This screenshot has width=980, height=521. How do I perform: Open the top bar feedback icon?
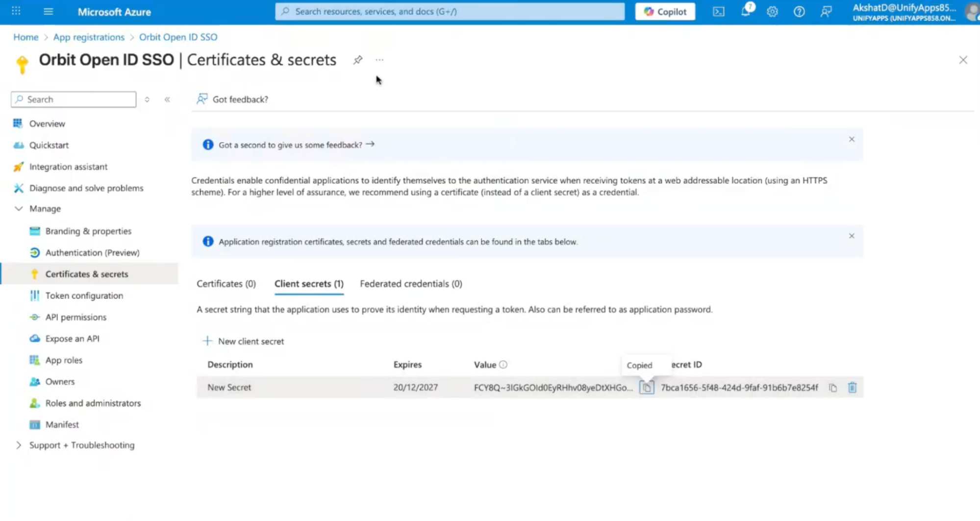coord(826,12)
